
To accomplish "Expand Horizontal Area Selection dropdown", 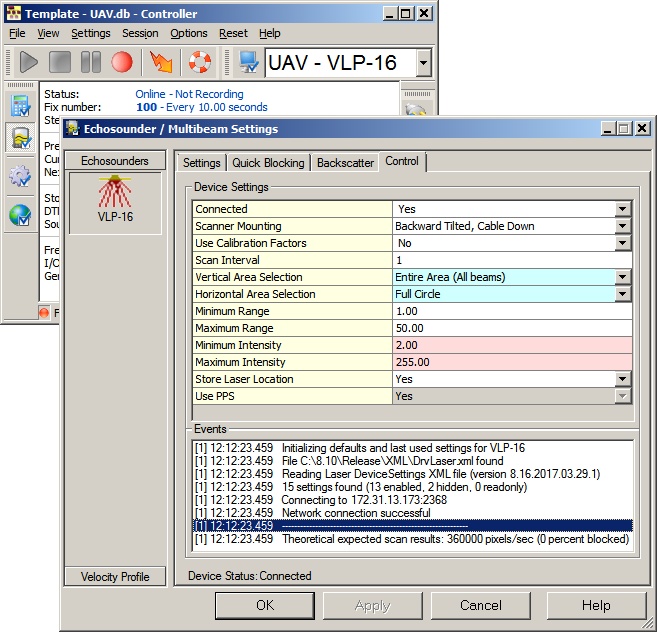I will tap(623, 294).
